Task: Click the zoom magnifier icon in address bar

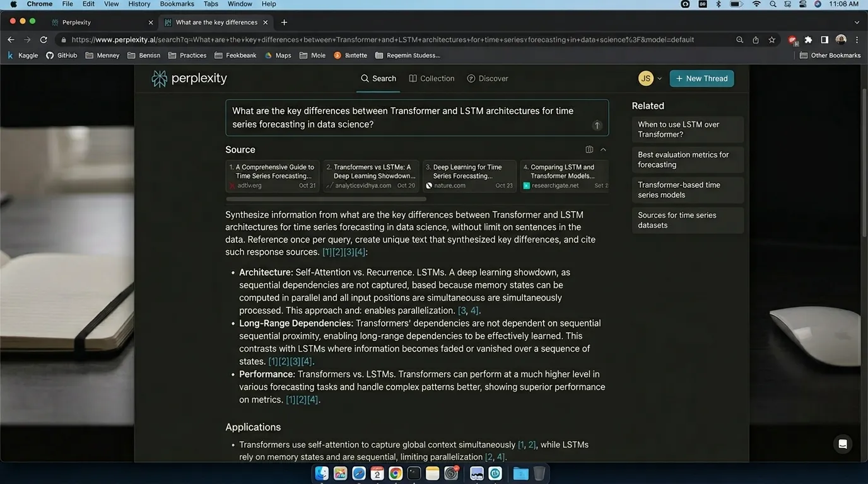Action: tap(739, 40)
